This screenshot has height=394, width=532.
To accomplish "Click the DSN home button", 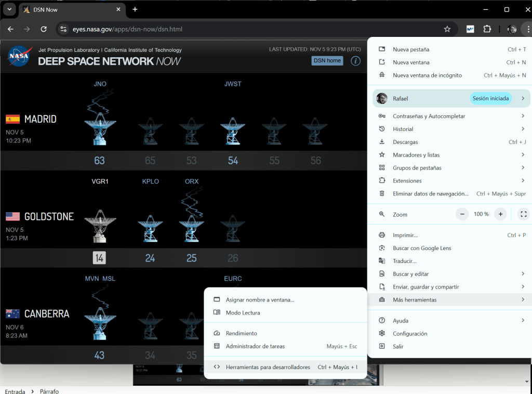I will pos(327,61).
